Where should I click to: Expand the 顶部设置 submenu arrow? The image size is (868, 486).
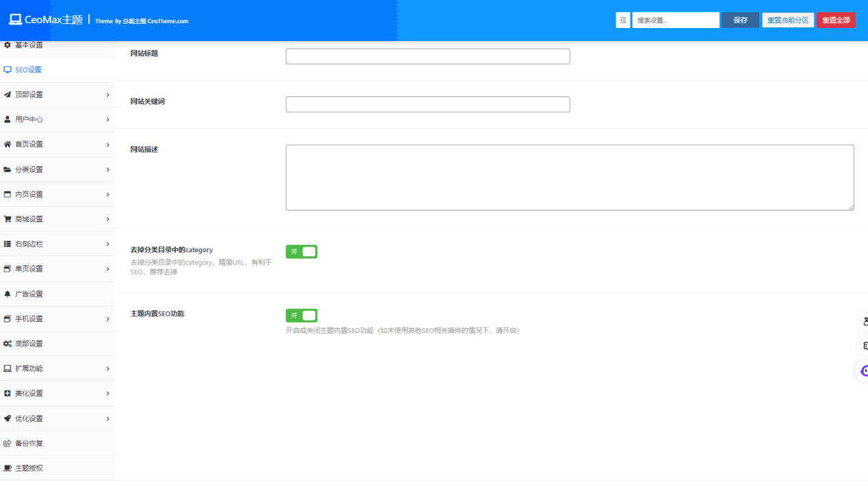108,95
